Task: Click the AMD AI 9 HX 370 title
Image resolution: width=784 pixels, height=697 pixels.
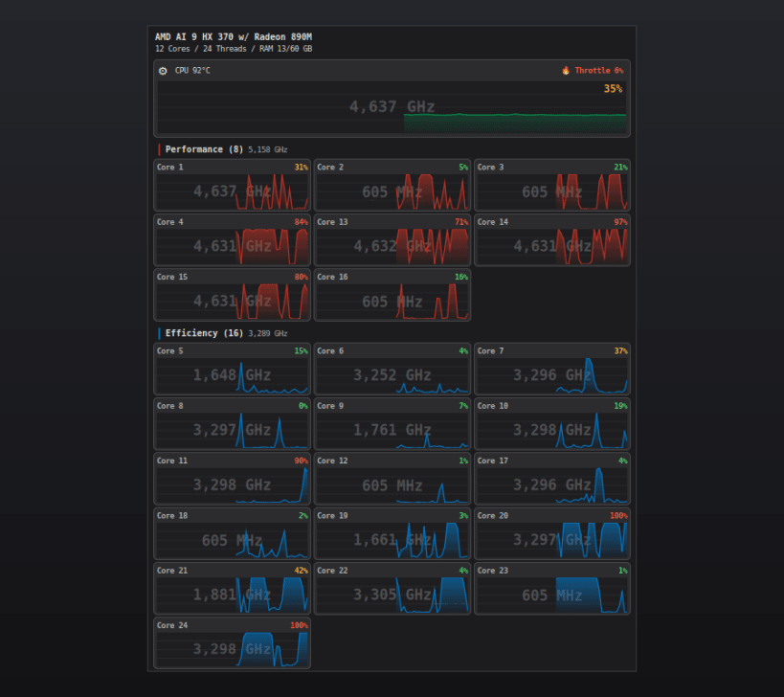Action: click(x=234, y=37)
